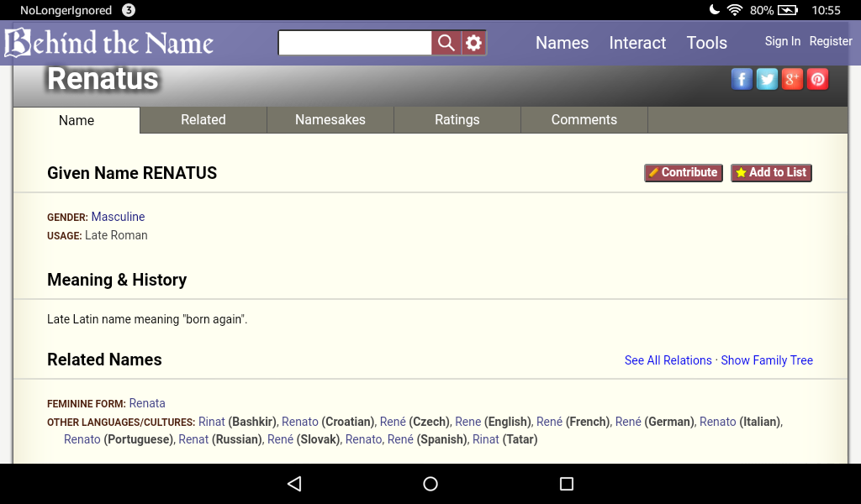
Task: Share page via Twitter icon
Action: click(767, 79)
